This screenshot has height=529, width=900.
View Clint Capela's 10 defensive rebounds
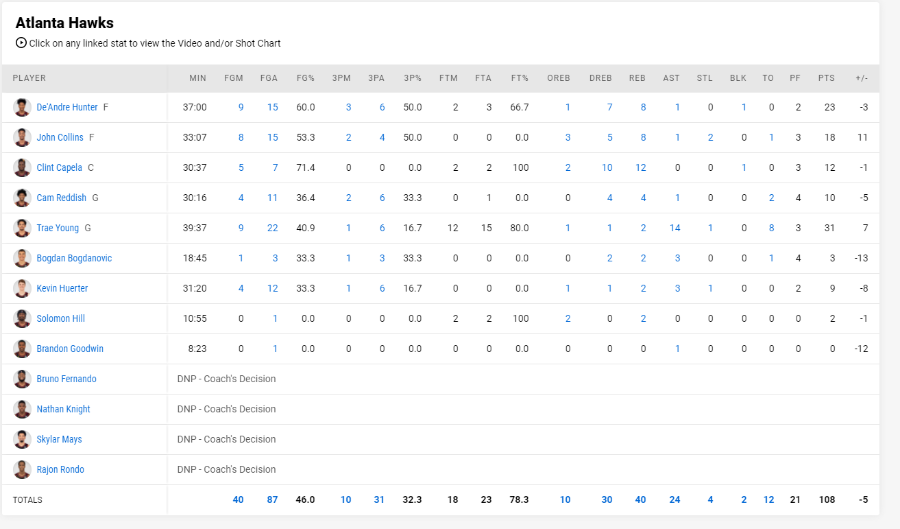click(x=607, y=168)
